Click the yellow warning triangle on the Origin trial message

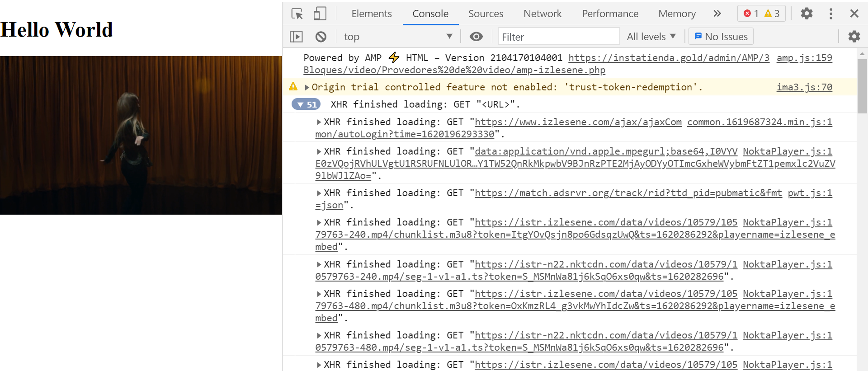coord(293,86)
